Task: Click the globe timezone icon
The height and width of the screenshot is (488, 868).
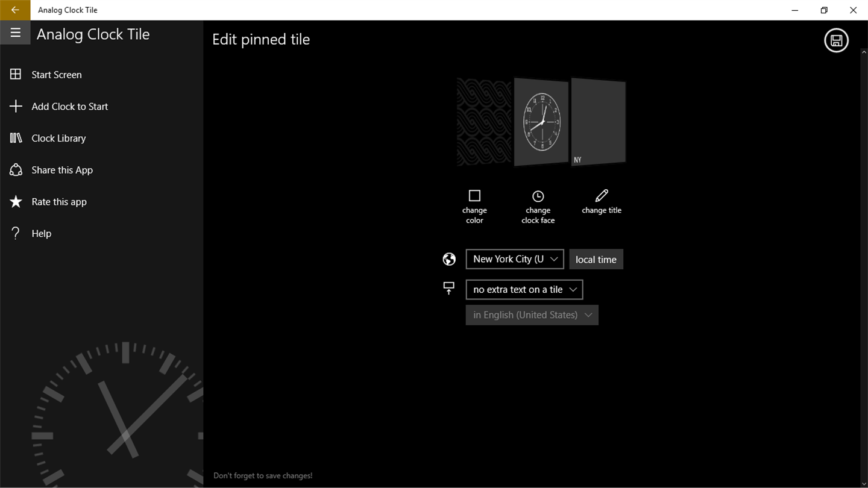Action: coord(449,259)
